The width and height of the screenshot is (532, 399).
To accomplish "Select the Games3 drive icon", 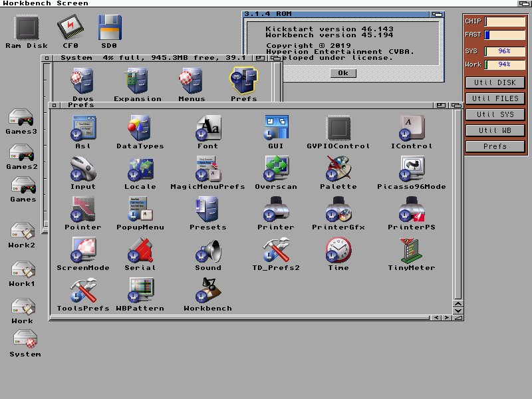I will 21,117.
